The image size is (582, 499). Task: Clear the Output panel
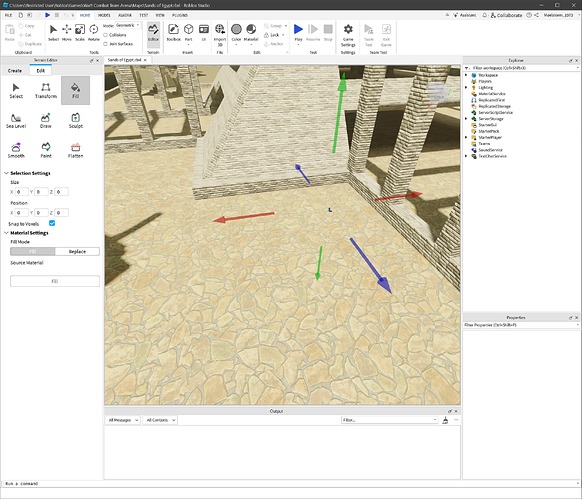pos(445,420)
